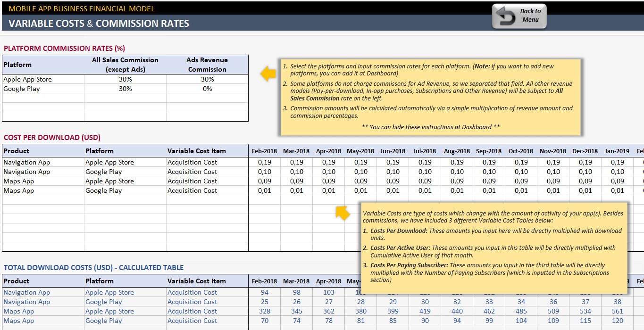Image resolution: width=644 pixels, height=330 pixels.
Task: Select the Jan-2019 column header
Action: click(x=617, y=151)
